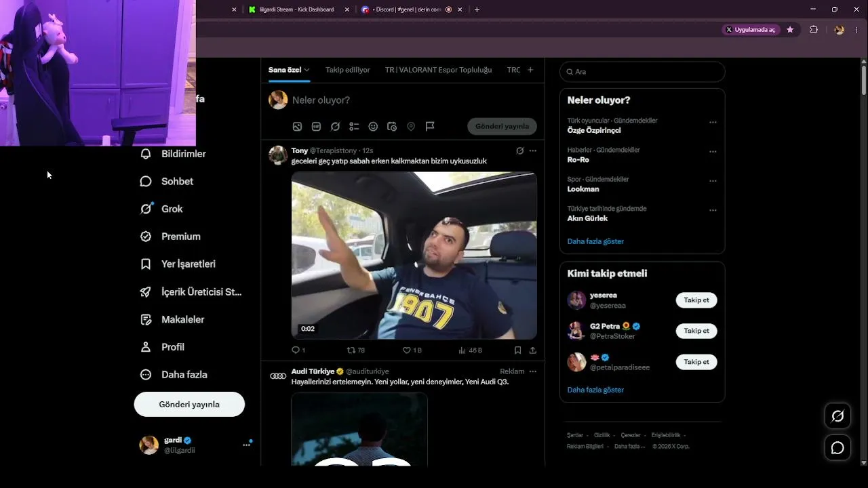
Task: Follow yeserea with Takip et
Action: 696,300
